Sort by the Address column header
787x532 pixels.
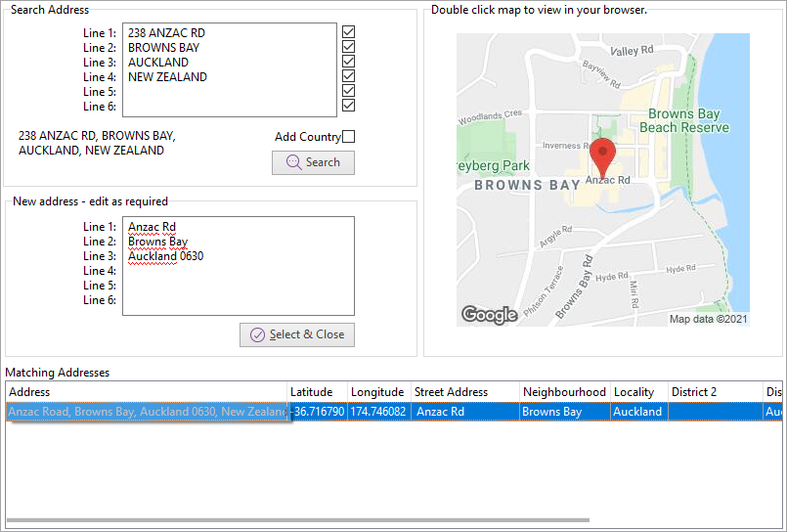[147, 392]
